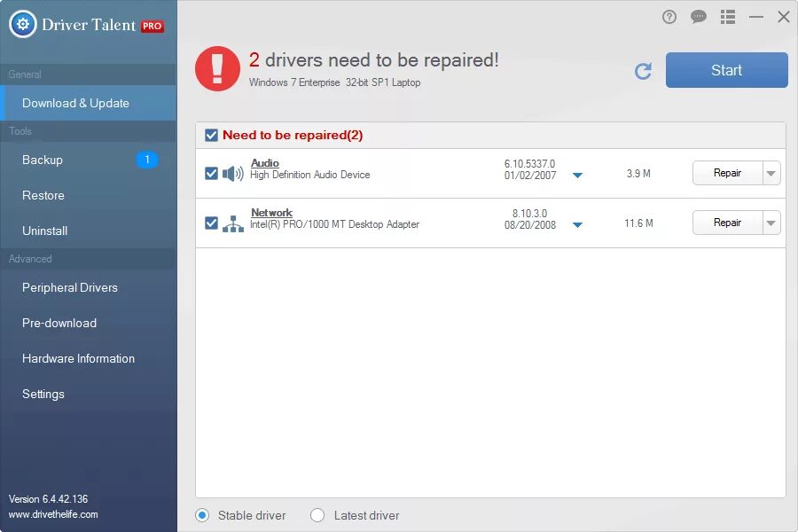Open the Network Repair button dropdown arrow
The height and width of the screenshot is (532, 798).
771,223
